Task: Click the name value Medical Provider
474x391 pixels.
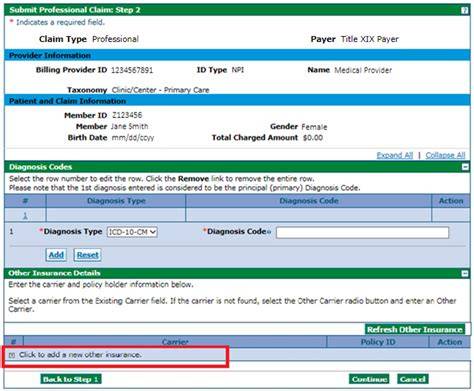Action: click(363, 70)
